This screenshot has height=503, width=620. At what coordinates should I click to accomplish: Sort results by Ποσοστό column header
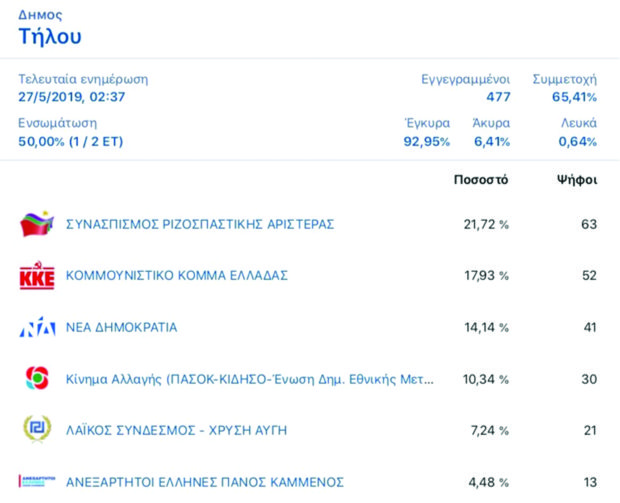[481, 180]
